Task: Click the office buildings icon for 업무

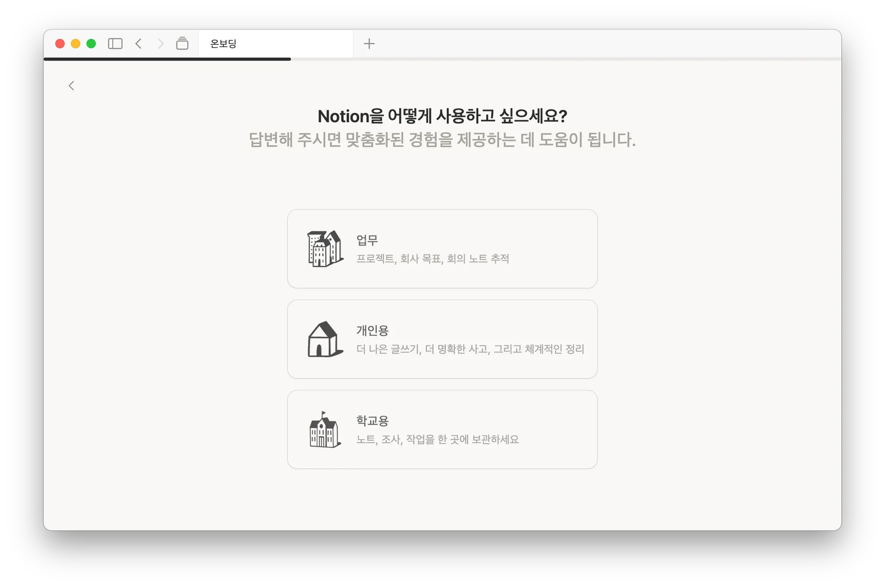Action: click(325, 249)
